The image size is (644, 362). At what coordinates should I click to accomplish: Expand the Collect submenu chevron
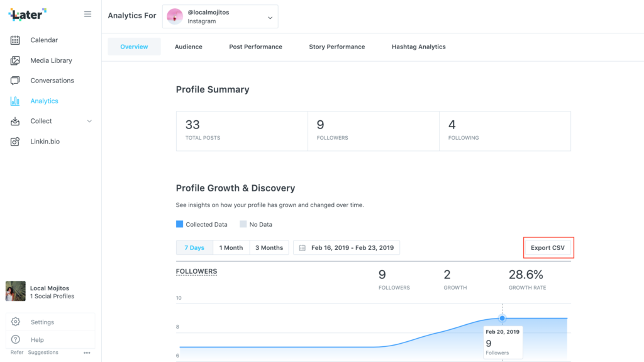tap(89, 122)
